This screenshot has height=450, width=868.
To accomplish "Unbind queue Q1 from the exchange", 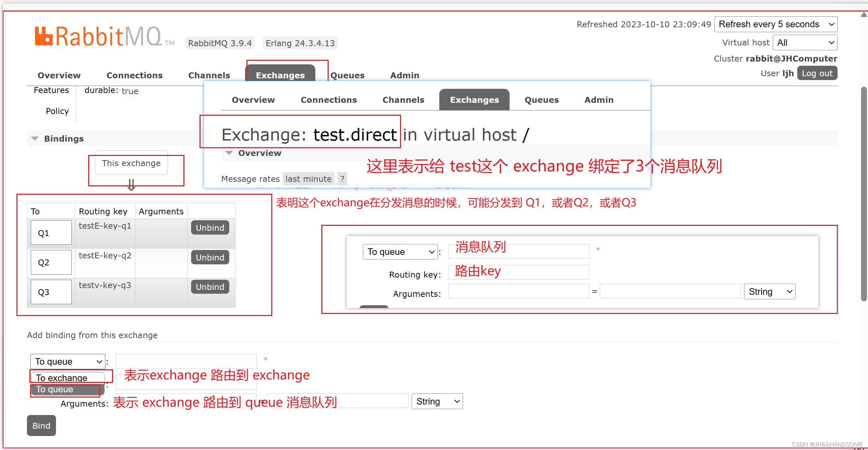I will coord(210,228).
